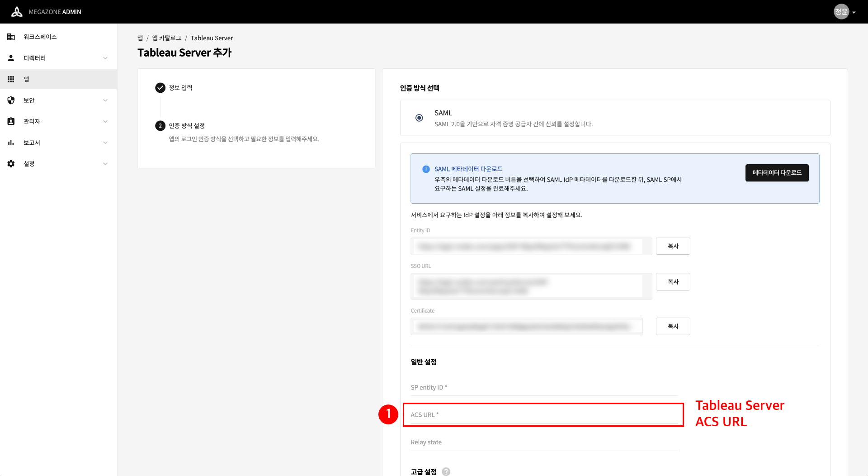Screen dimensions: 868x476
Task: Click the step 2 number circle
Action: [160, 126]
